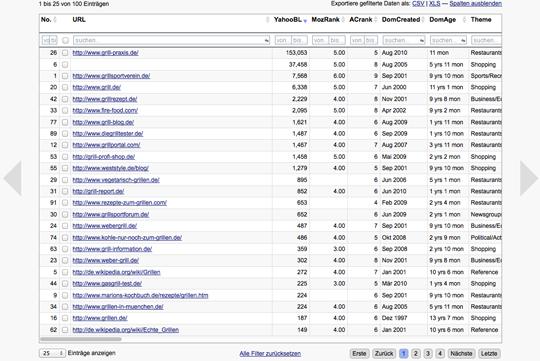The image size is (540, 361).
Task: Check the webergrill.de row checkbox
Action: point(65,226)
